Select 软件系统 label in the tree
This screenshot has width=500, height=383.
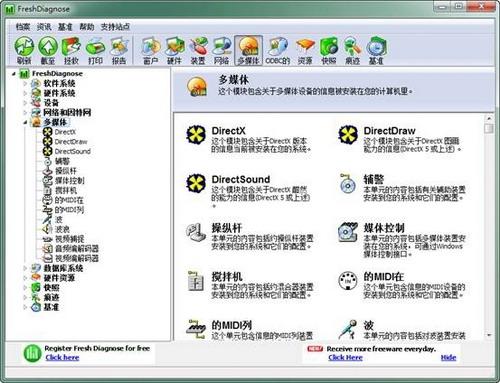pos(59,83)
